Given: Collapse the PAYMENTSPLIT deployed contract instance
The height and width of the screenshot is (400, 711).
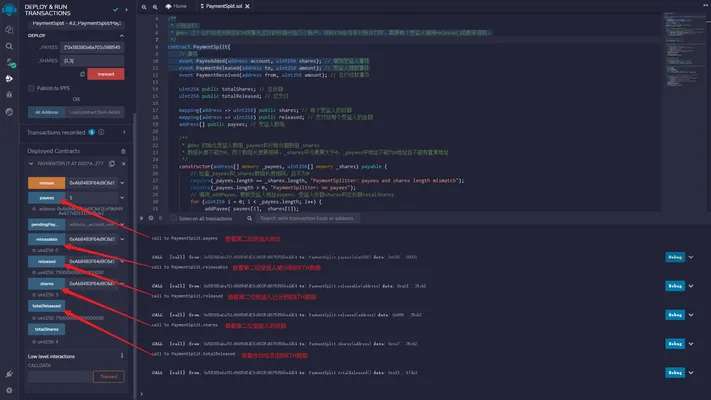Looking at the screenshot, I should pyautogui.click(x=31, y=164).
